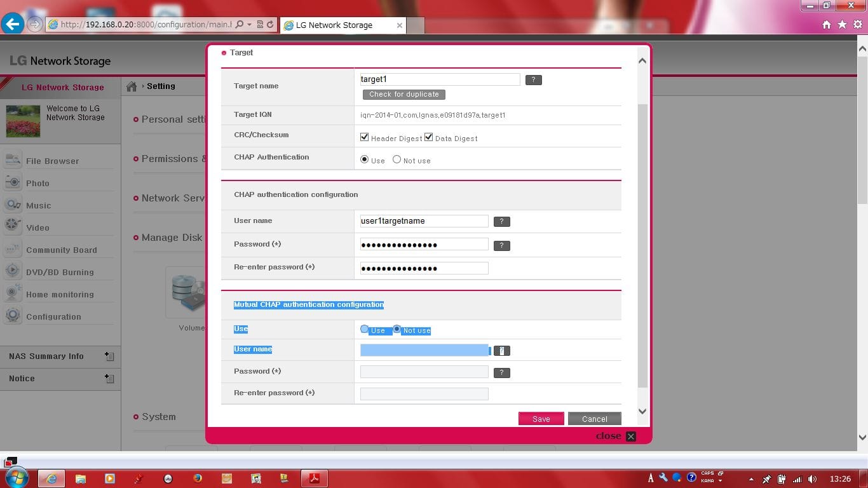Image resolution: width=868 pixels, height=488 pixels.
Task: Switch to Internet Explorer on the taskbar
Action: click(x=52, y=478)
